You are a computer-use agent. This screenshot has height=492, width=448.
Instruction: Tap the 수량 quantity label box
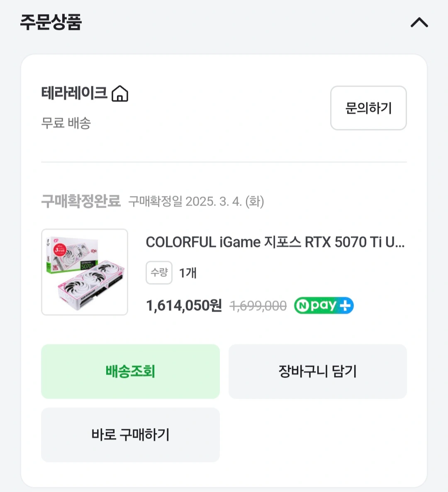159,273
